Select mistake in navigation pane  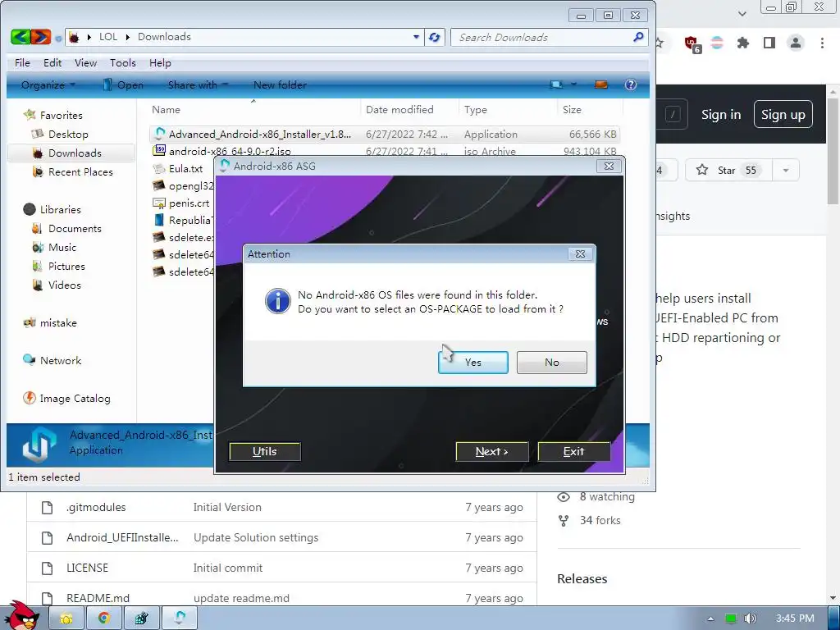(58, 323)
